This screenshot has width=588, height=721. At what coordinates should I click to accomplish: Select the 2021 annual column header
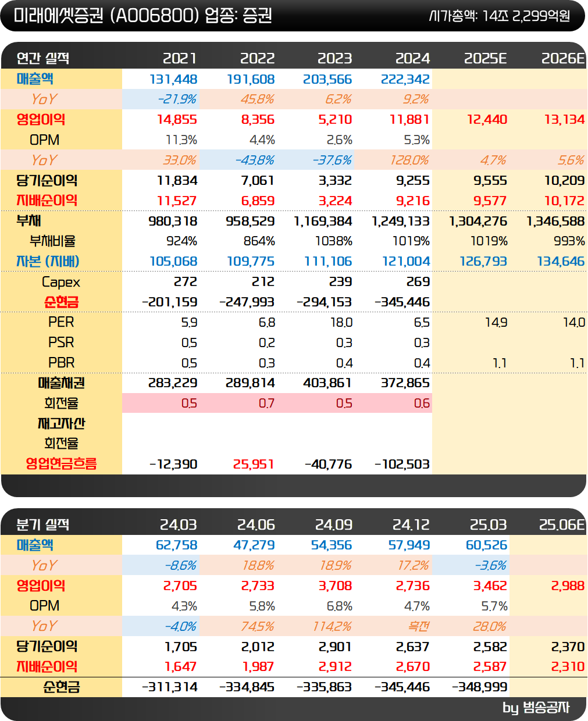tap(180, 58)
